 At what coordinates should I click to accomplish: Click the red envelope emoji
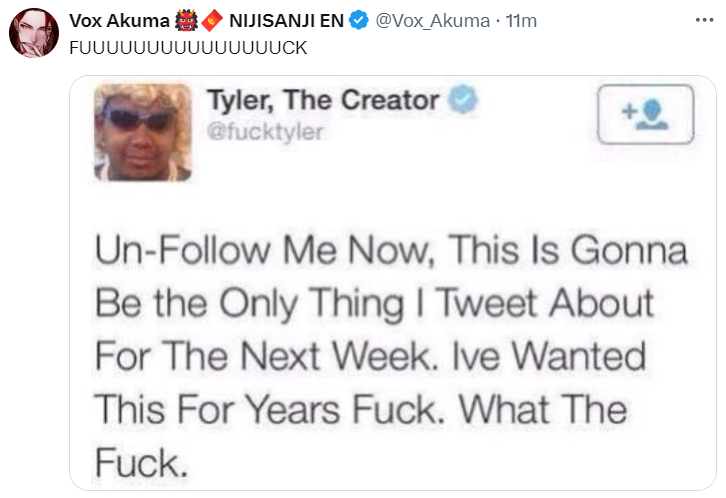pyautogui.click(x=211, y=21)
